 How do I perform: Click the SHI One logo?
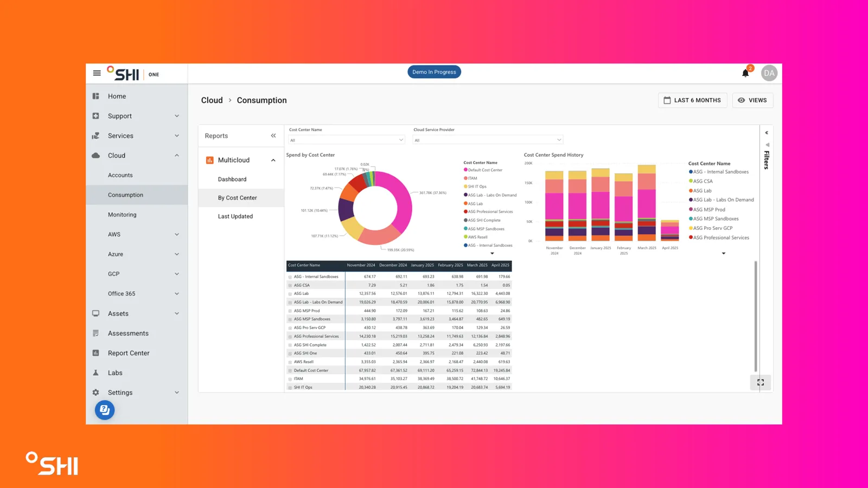[x=133, y=73]
